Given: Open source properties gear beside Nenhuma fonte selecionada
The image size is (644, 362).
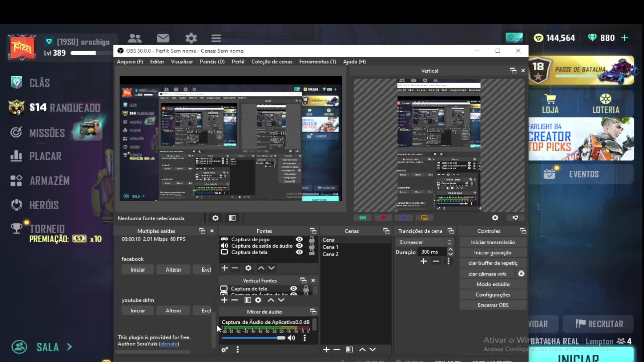Looking at the screenshot, I should [x=215, y=218].
